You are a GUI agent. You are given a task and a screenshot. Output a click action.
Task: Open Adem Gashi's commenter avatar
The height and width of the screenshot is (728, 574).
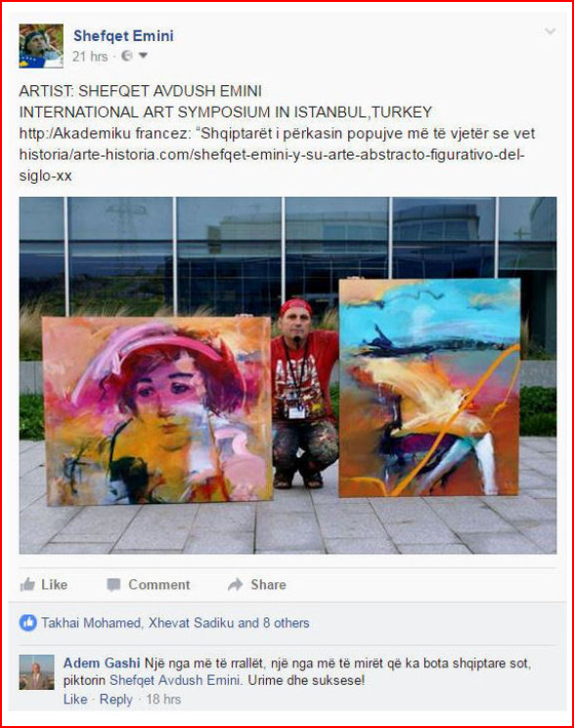(x=36, y=672)
